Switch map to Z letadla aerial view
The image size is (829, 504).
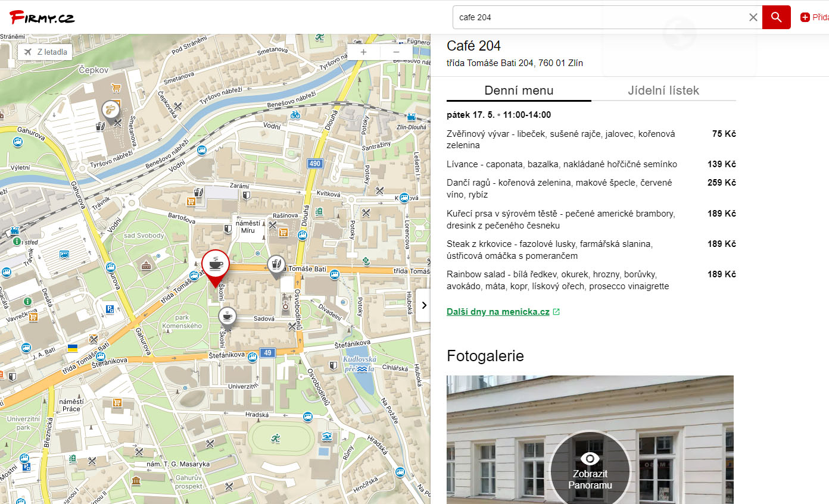(45, 52)
